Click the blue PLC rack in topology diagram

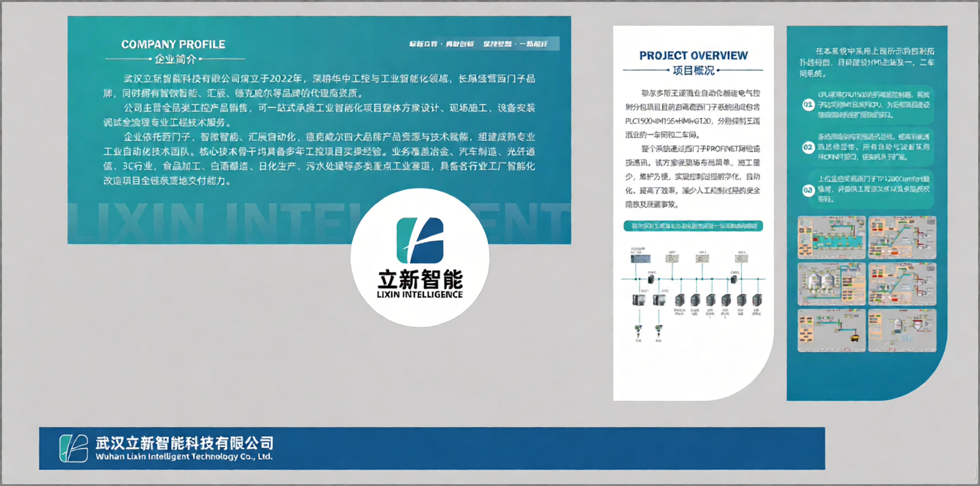point(640,259)
